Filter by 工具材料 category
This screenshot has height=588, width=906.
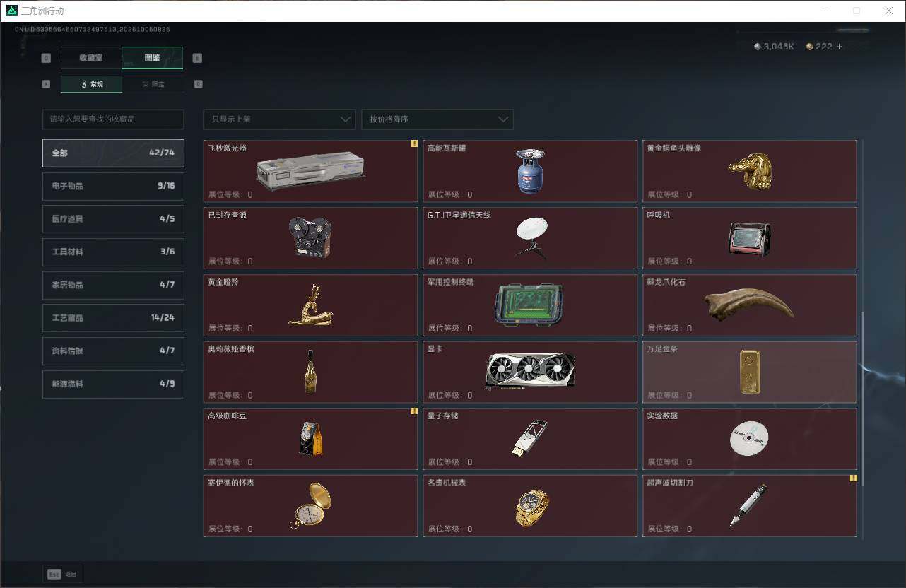point(113,252)
